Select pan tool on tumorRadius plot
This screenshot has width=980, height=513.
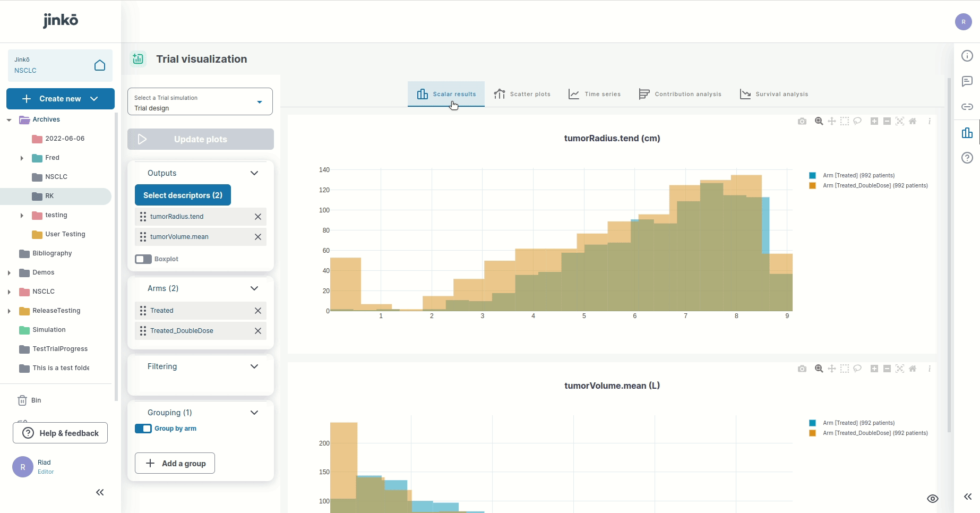coord(832,121)
